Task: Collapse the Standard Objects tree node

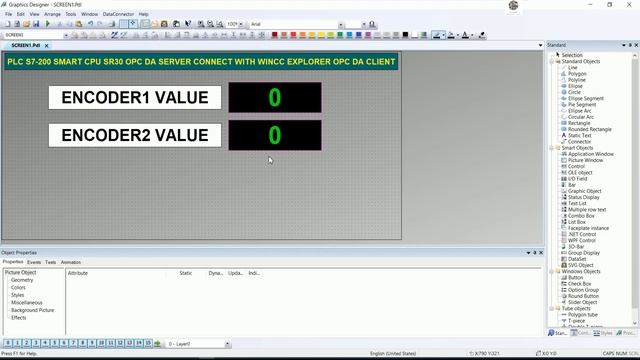Action: 552,61
